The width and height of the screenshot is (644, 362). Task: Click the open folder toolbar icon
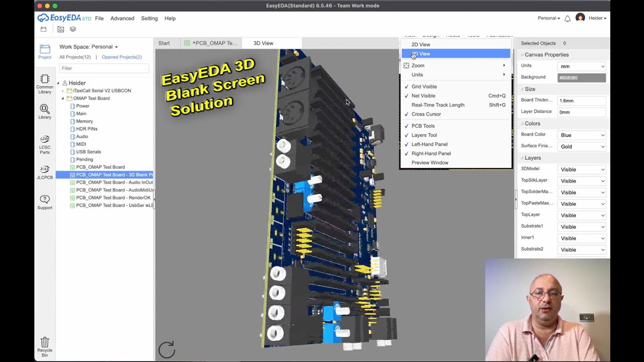[61, 29]
